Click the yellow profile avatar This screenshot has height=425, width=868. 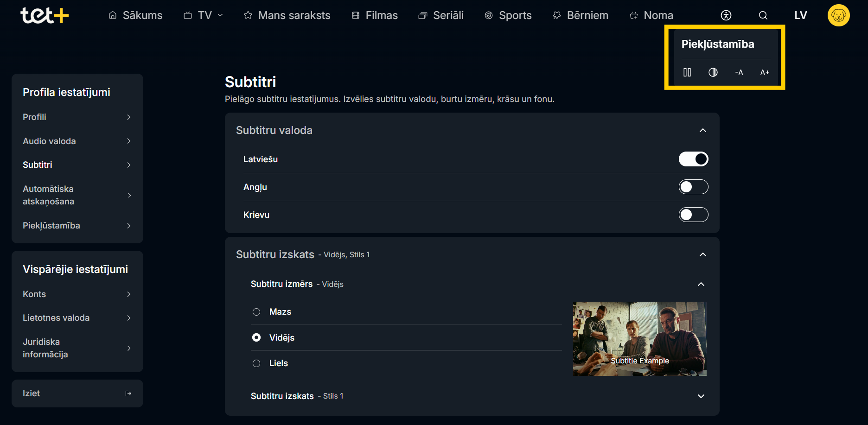pos(839,15)
